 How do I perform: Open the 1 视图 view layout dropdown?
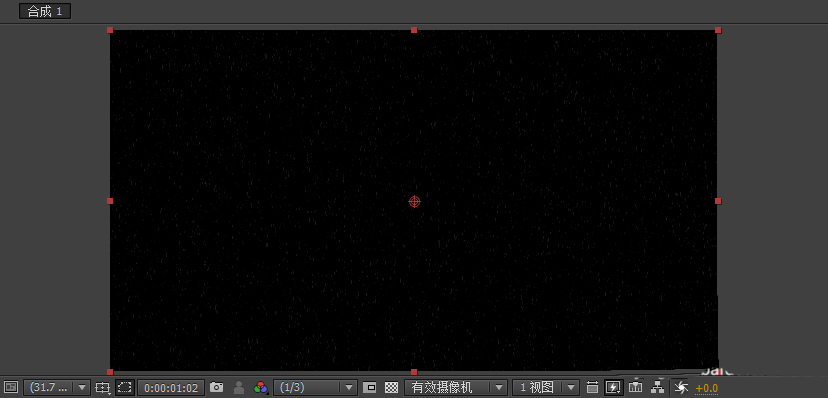click(546, 387)
